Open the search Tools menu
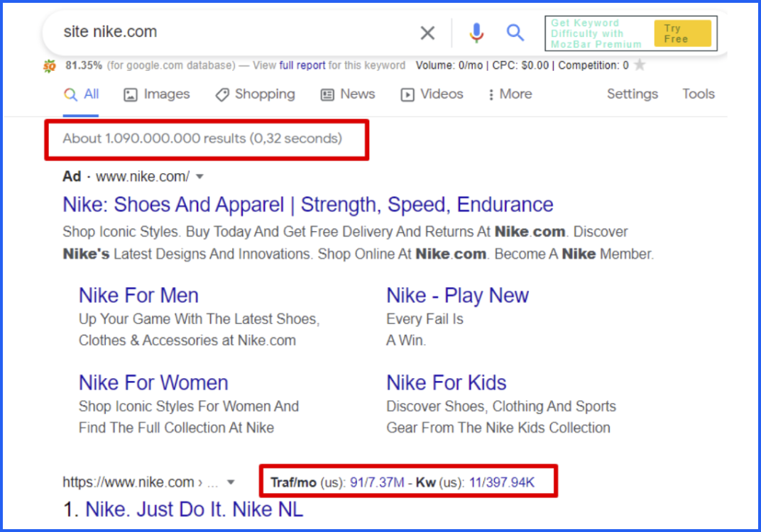The image size is (761, 532). coord(698,94)
